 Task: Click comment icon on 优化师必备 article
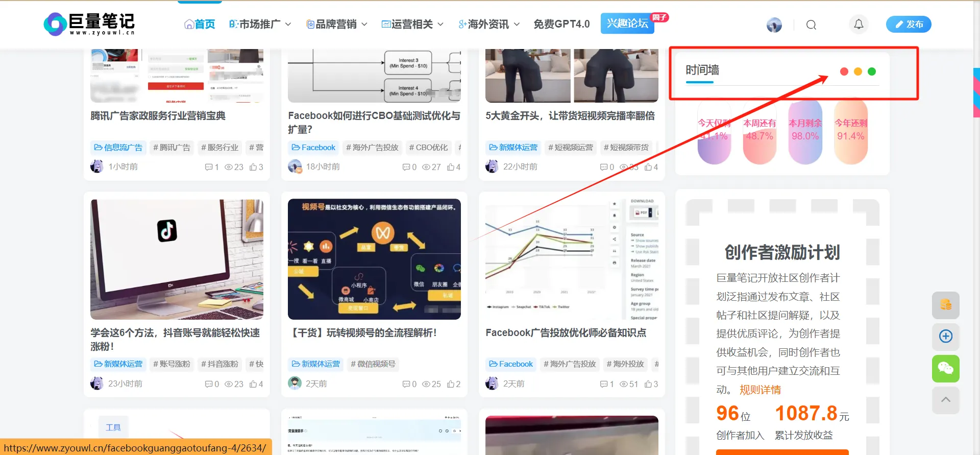coord(603,384)
